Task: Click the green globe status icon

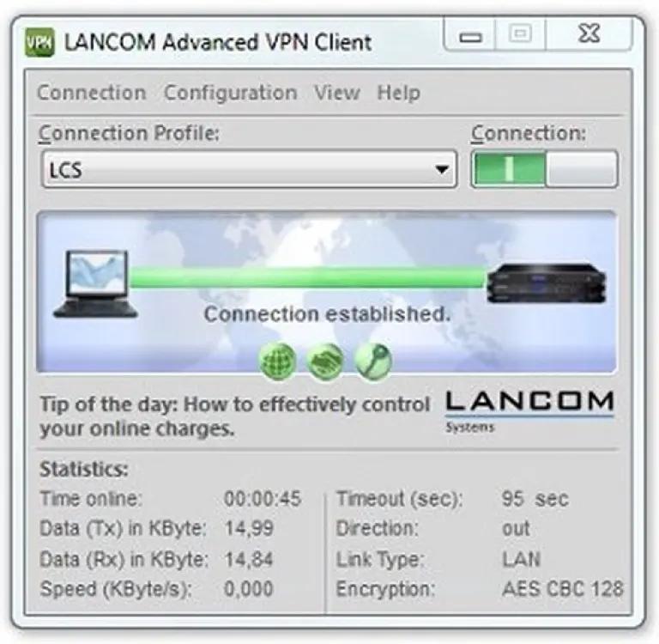Action: click(x=278, y=361)
